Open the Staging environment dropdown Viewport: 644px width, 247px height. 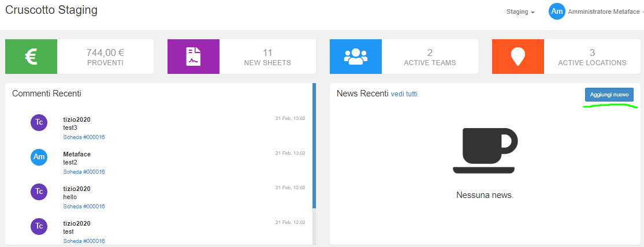(520, 12)
